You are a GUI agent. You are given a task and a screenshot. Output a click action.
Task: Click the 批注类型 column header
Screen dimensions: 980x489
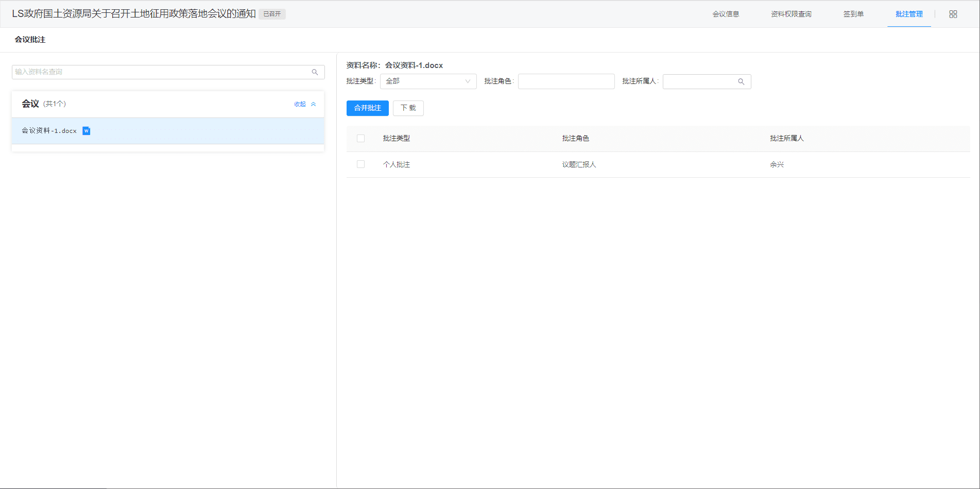pos(397,139)
